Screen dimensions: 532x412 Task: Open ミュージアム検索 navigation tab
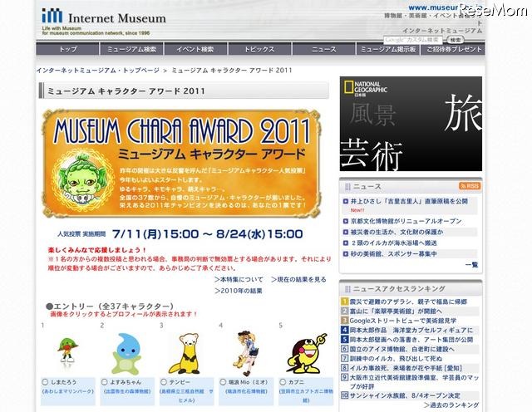click(131, 49)
